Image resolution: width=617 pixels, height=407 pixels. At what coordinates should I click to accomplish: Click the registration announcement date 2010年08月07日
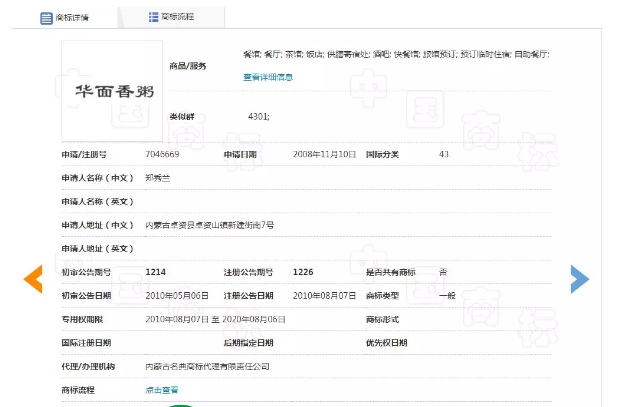(x=324, y=295)
